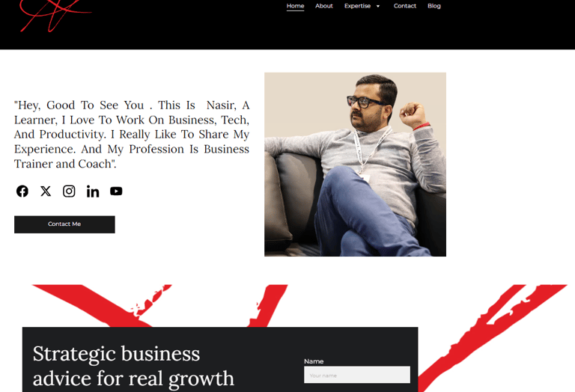Image resolution: width=575 pixels, height=392 pixels.
Task: Click the Contact Me button
Action: [x=64, y=224]
